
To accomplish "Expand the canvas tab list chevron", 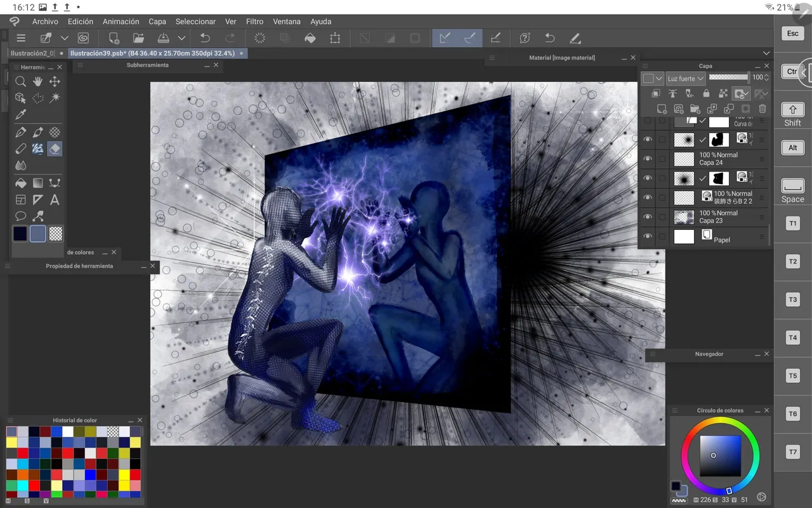I will 766,53.
